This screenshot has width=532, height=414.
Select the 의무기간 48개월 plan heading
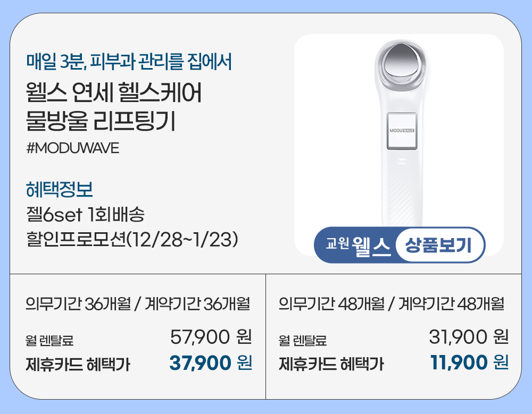391,305
